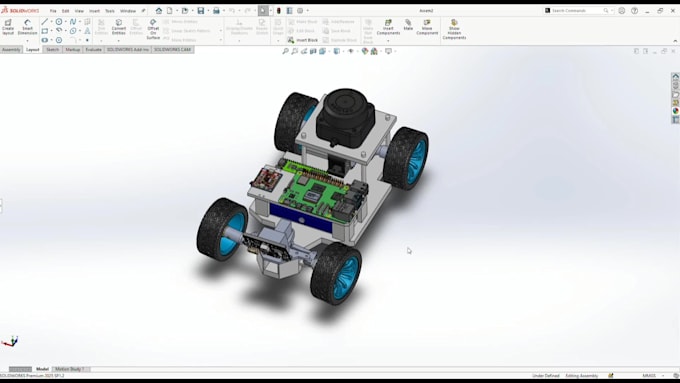Click the Edit Appearance color ball icon

365,51
